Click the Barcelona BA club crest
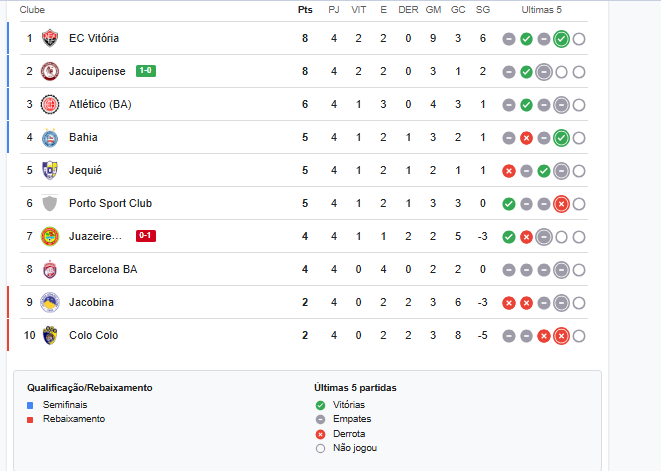 (x=50, y=269)
